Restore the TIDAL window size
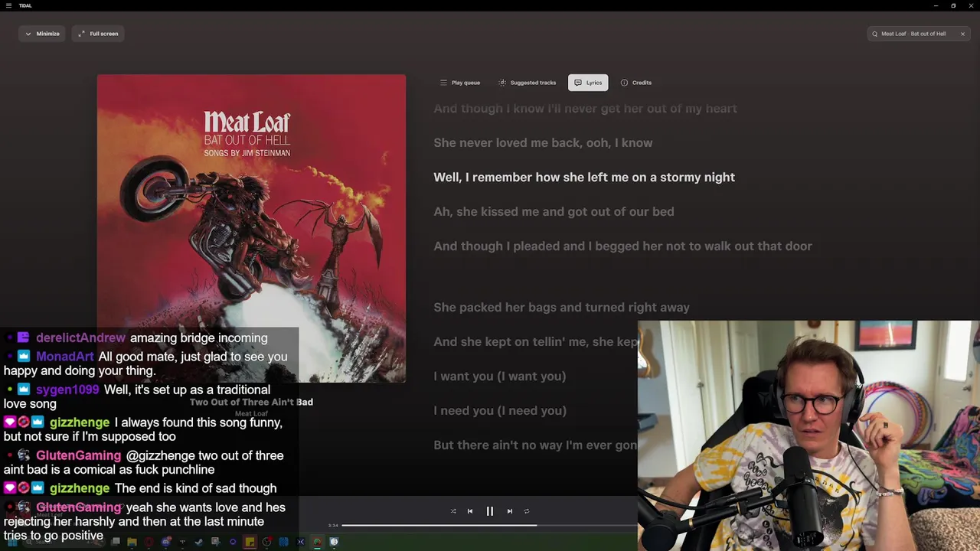The height and width of the screenshot is (551, 980). 953,5
